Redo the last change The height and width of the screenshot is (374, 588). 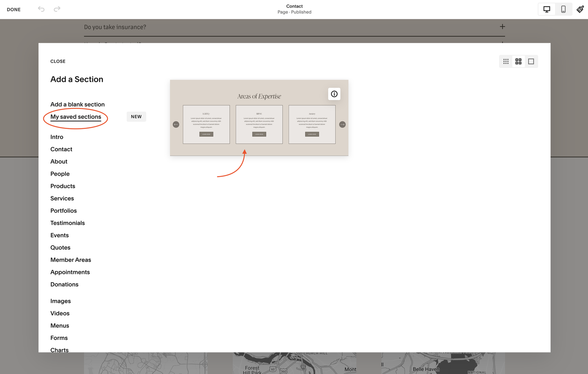pos(57,9)
